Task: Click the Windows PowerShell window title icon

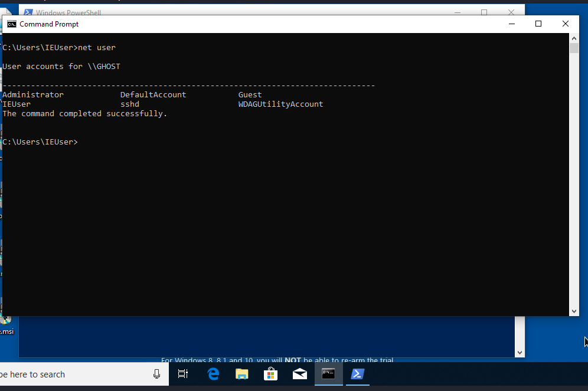Action: click(27, 12)
